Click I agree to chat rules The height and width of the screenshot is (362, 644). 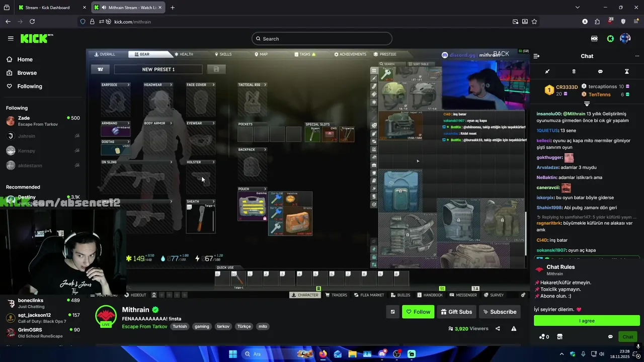587,321
